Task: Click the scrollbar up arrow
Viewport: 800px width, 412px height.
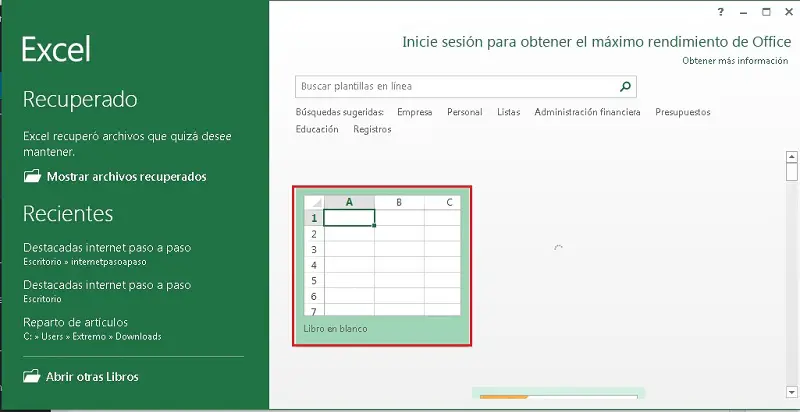Action: (791, 157)
